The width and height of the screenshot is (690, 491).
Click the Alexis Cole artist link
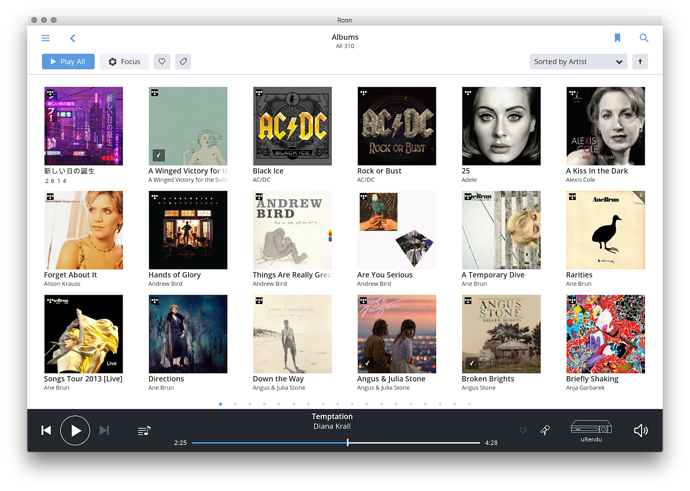click(580, 180)
